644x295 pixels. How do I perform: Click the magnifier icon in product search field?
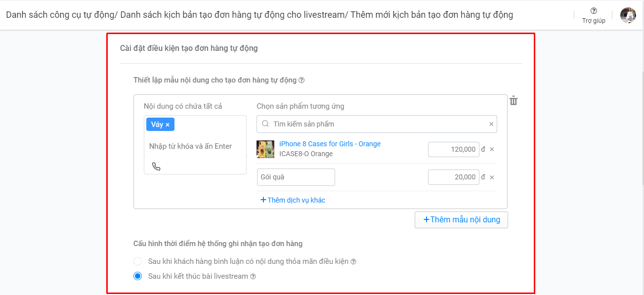pyautogui.click(x=265, y=124)
